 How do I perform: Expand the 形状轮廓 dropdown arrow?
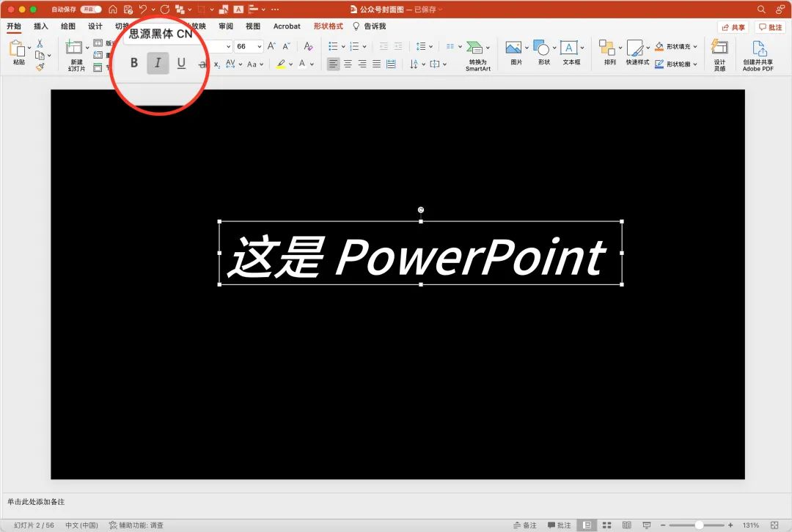[x=695, y=64]
